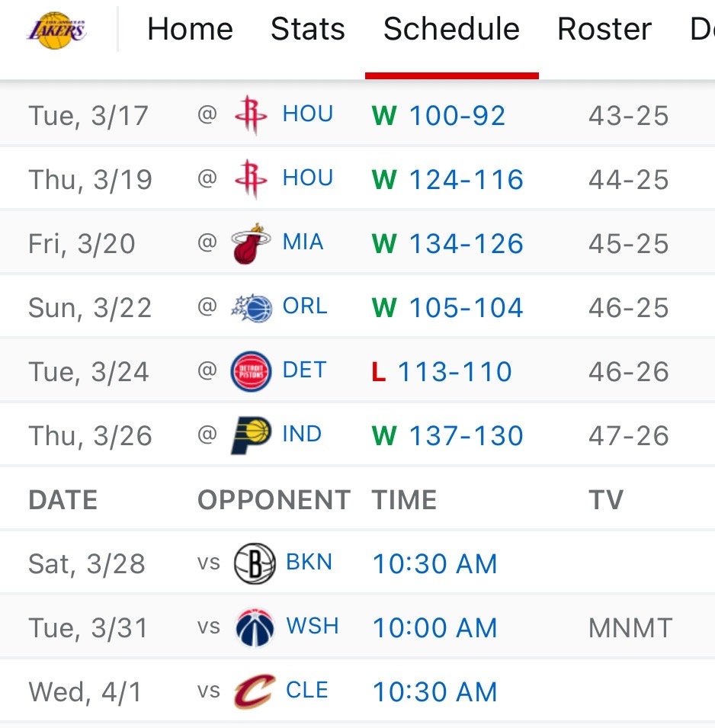Select the Schedule tab

[451, 30]
